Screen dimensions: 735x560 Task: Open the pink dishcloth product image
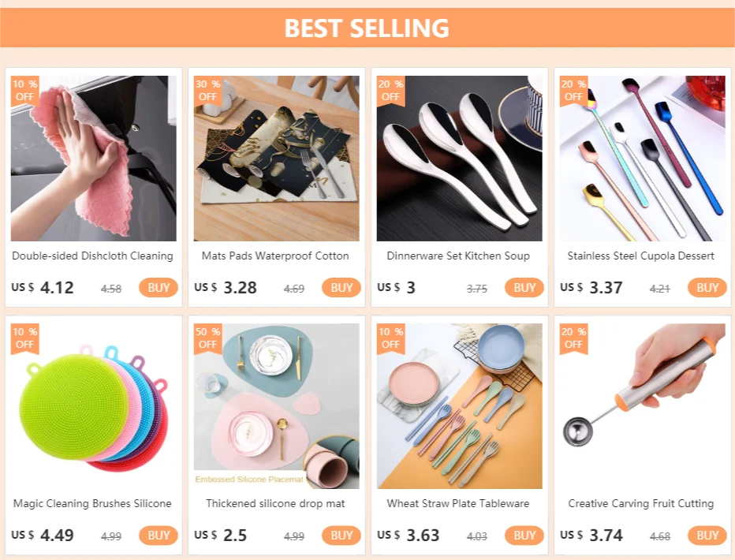click(94, 159)
